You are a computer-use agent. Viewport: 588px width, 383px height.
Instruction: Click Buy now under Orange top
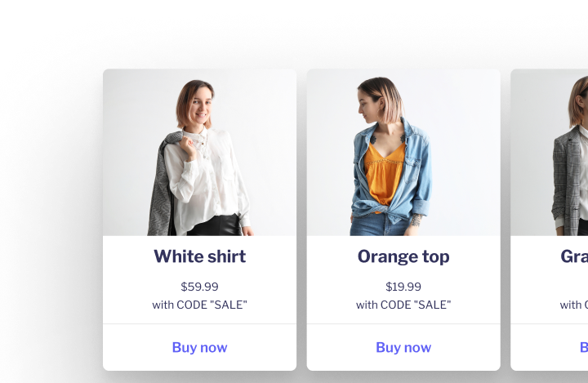pyautogui.click(x=403, y=347)
